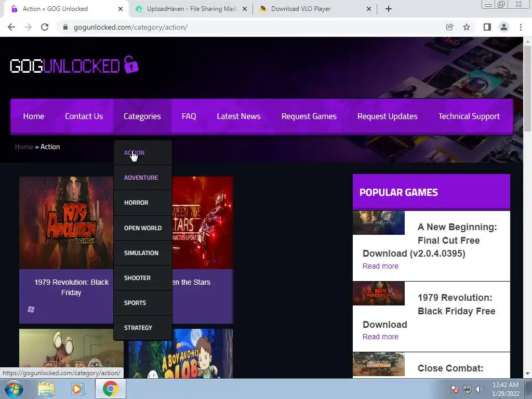Go to Latest News

coord(238,116)
